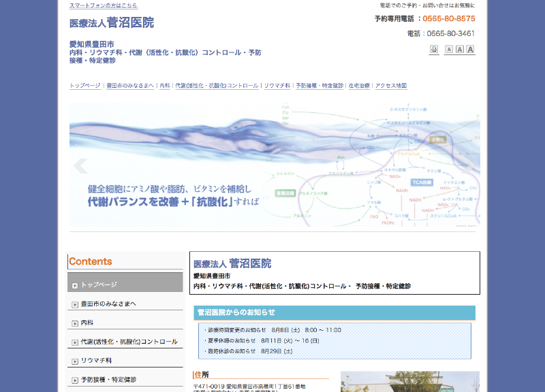The height and width of the screenshot is (392, 545).
Task: Open 在宅治療 in top navigation
Action: [x=359, y=86]
